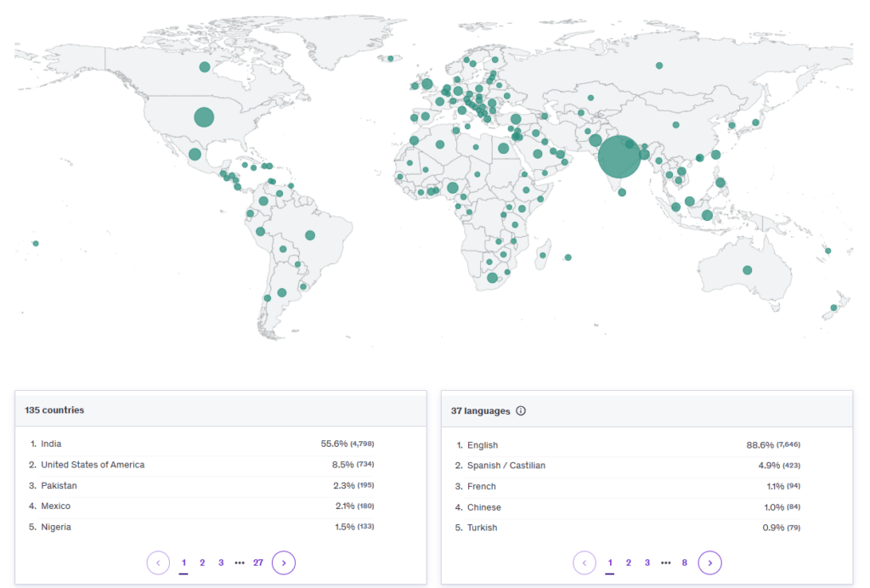Open page 2 of the countries list
Viewport: 870px width, 588px height.
202,563
